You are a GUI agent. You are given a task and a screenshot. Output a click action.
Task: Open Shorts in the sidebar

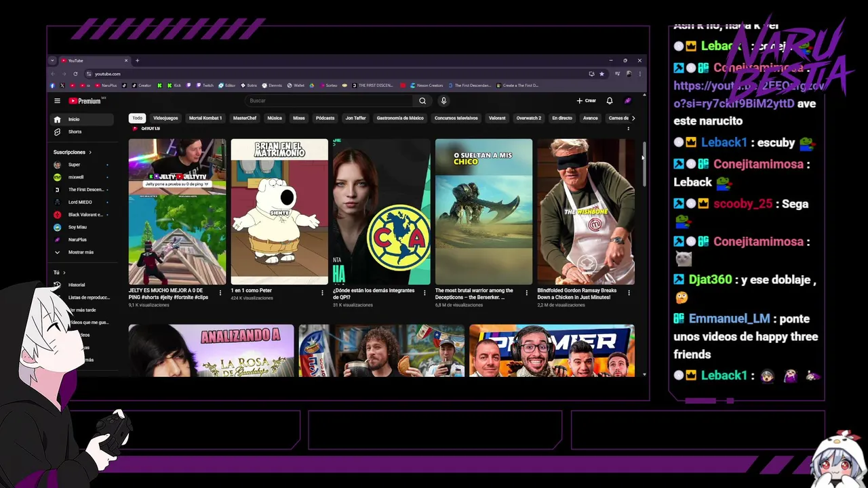83,131
